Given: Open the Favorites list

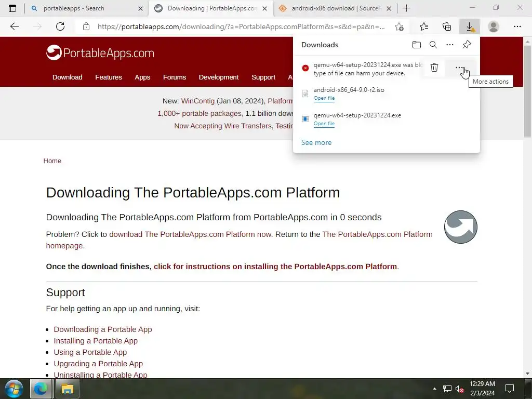Looking at the screenshot, I should (x=424, y=26).
